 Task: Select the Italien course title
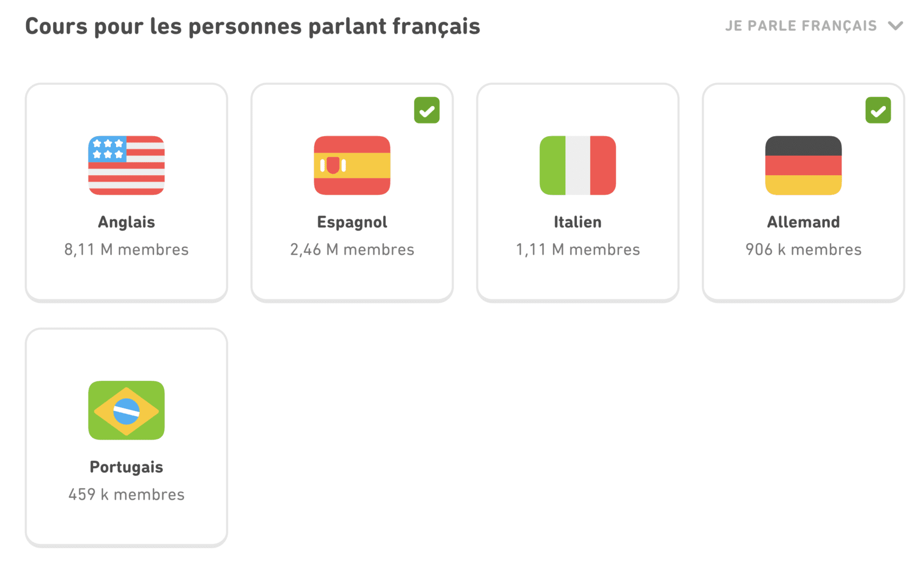[577, 222]
